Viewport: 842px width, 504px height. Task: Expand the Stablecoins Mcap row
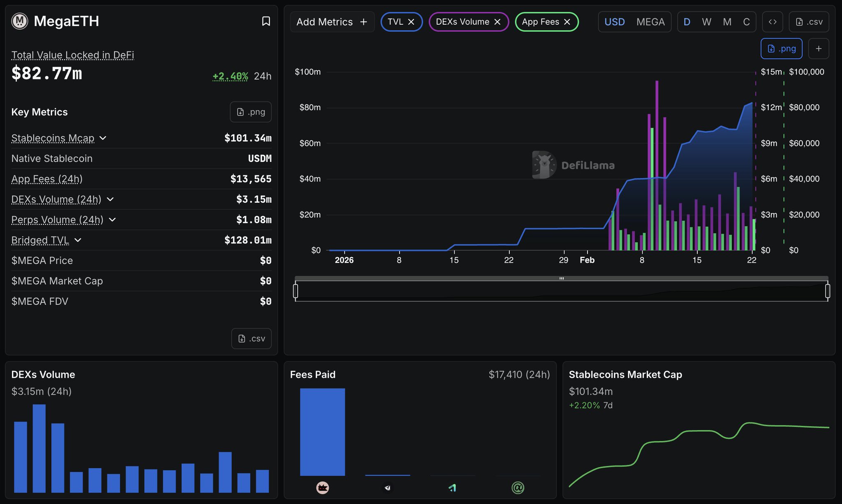click(103, 138)
